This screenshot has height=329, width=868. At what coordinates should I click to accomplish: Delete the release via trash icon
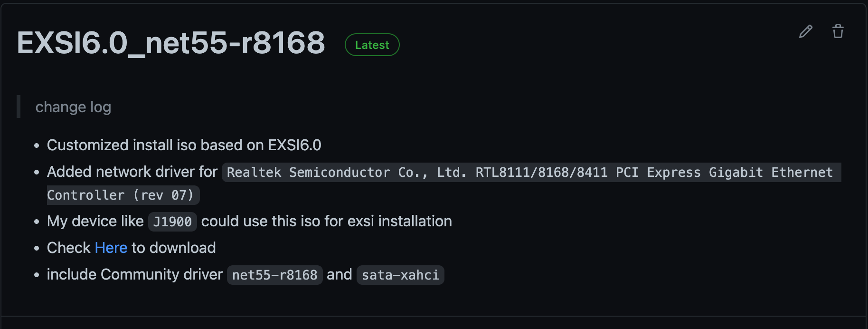tap(838, 31)
